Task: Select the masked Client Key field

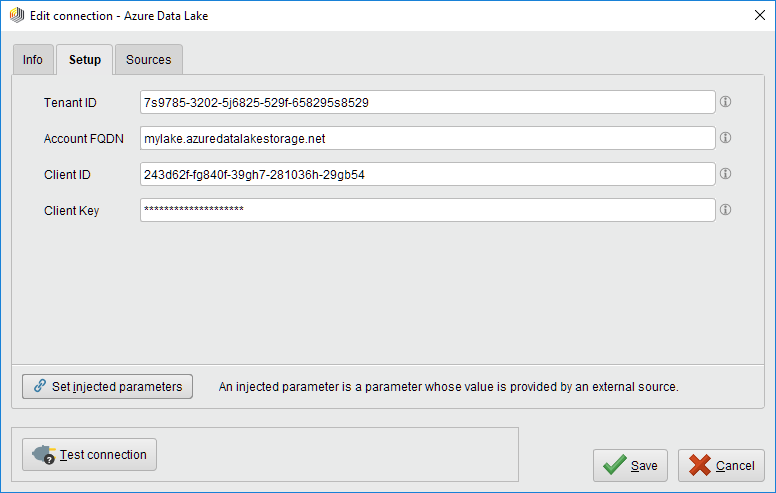Action: click(427, 210)
